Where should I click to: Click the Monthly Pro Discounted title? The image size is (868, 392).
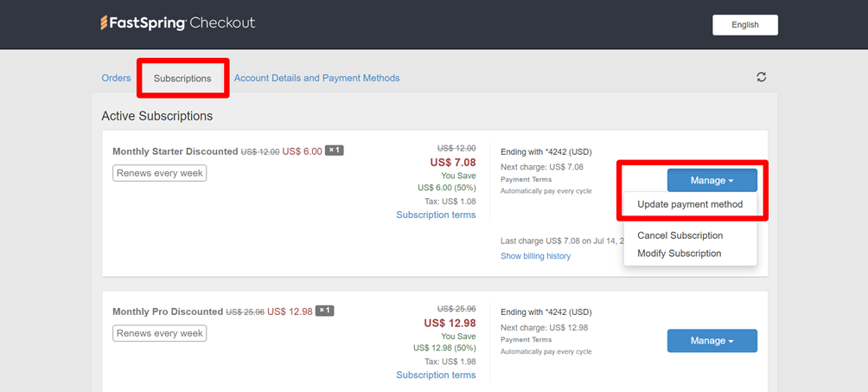[168, 312]
